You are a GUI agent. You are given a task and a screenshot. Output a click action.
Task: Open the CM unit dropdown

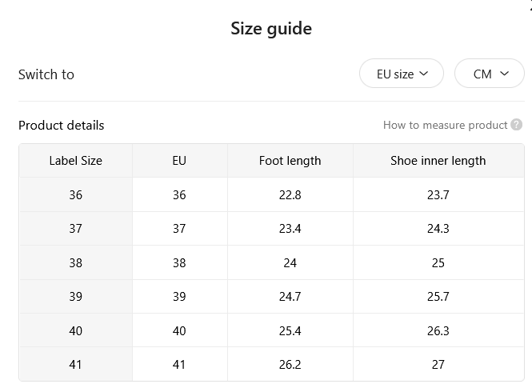point(490,74)
